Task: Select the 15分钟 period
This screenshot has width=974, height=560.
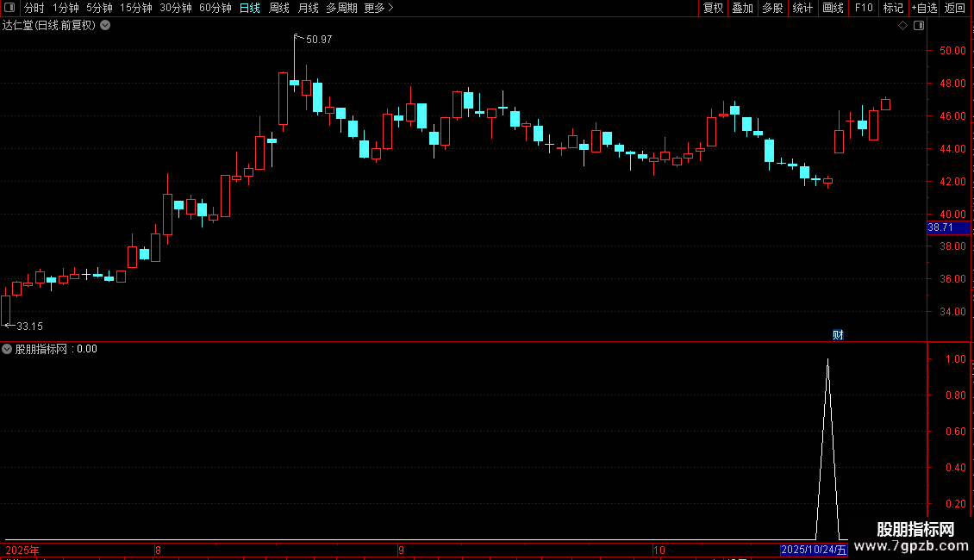Action: click(x=135, y=8)
